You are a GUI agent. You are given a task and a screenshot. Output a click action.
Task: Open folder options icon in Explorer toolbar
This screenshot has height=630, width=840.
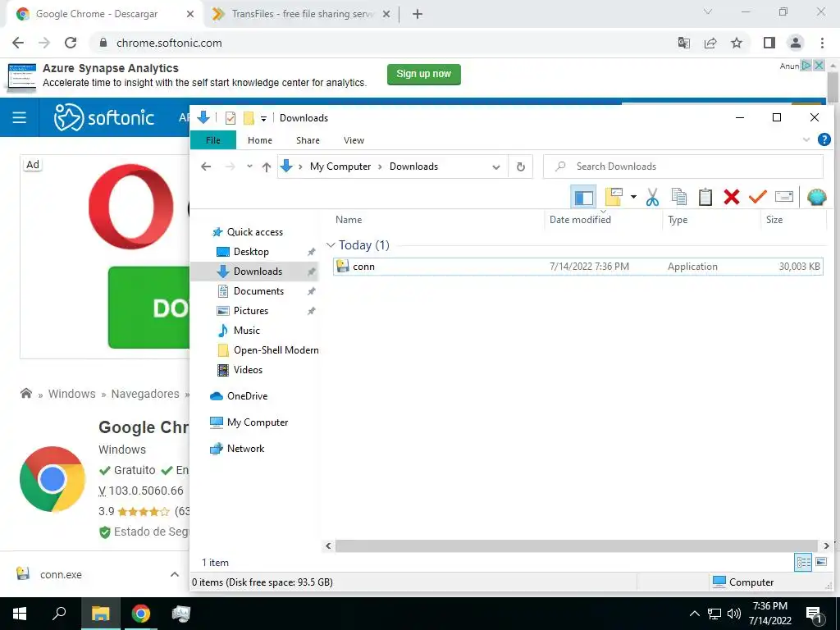(614, 197)
